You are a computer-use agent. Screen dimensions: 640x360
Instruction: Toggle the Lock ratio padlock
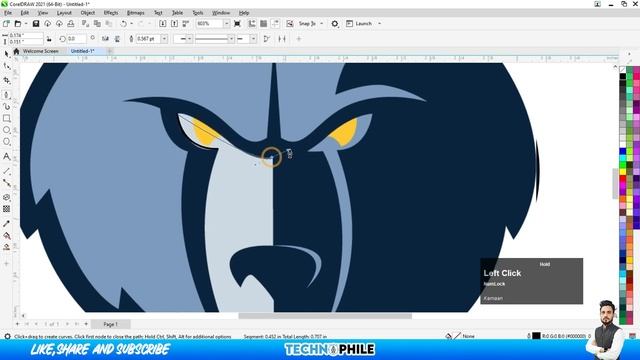click(x=49, y=39)
